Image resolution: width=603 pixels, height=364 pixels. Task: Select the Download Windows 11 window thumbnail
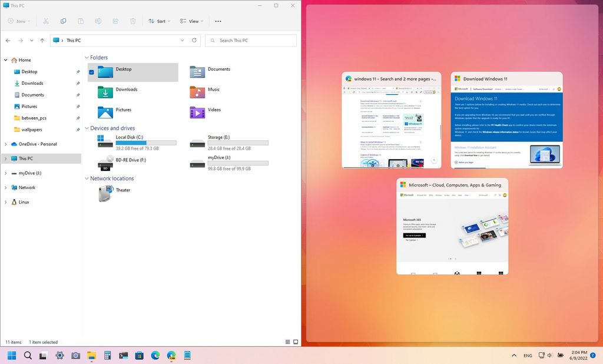tap(506, 121)
